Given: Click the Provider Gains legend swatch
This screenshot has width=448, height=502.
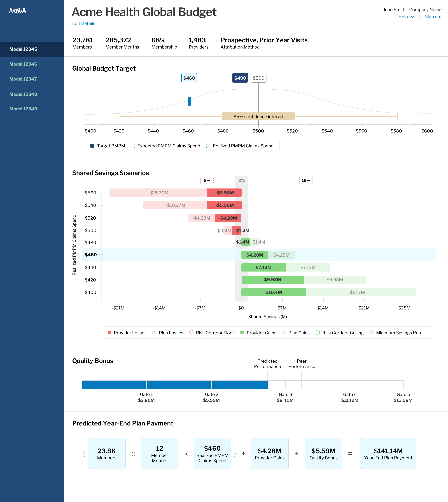Looking at the screenshot, I should point(242,333).
